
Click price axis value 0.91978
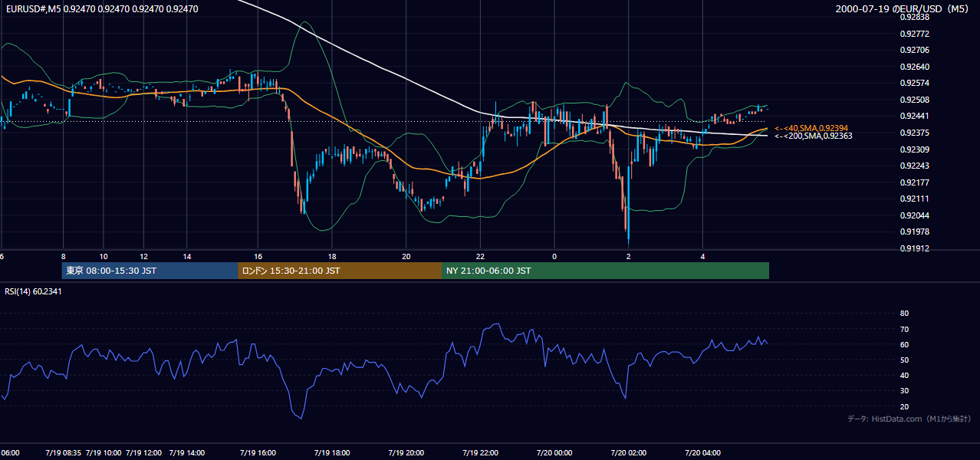tap(916, 232)
